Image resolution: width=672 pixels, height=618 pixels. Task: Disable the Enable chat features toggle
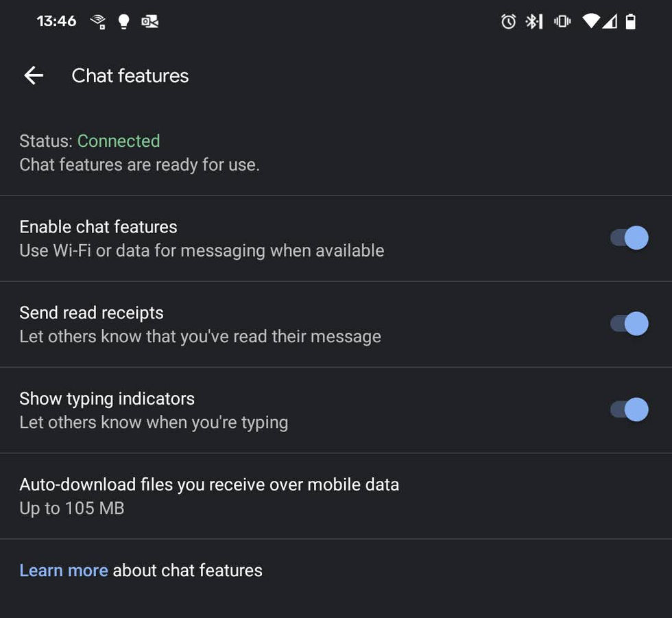click(x=629, y=237)
